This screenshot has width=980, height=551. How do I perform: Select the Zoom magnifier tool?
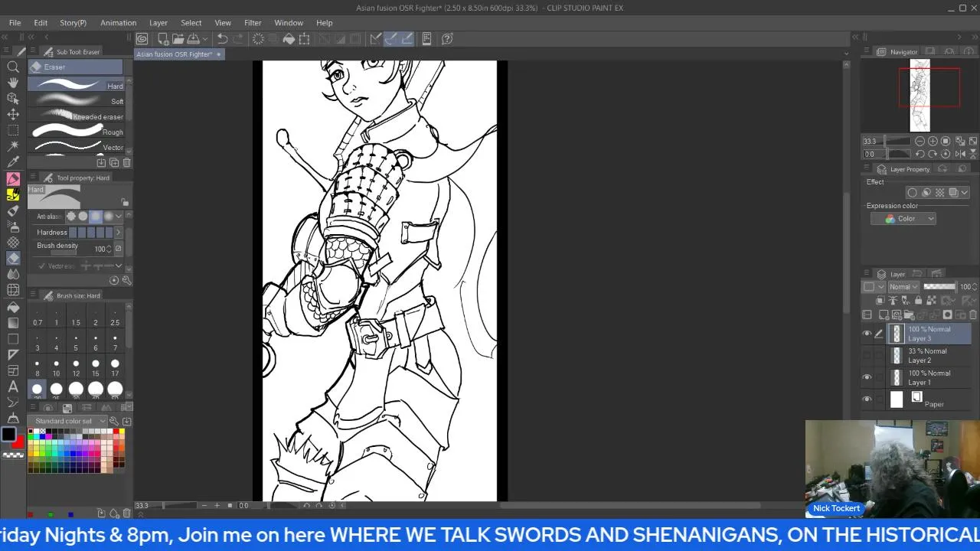[x=13, y=67]
